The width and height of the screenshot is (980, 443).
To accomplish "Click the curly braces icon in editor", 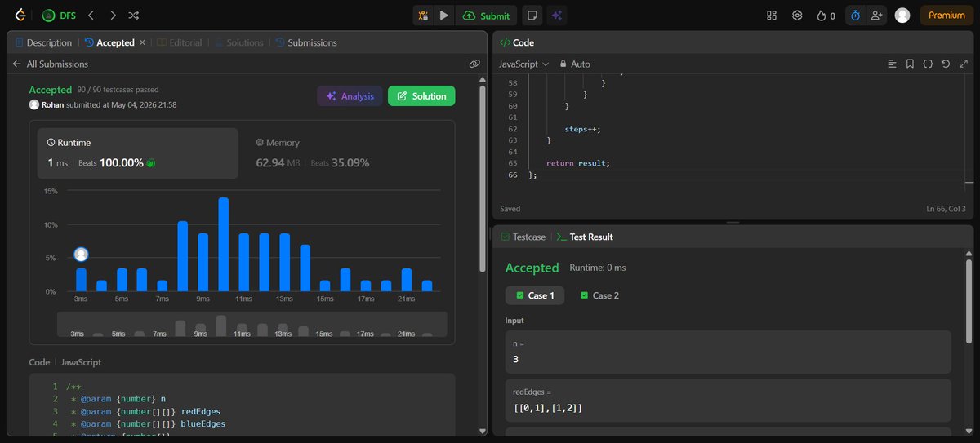I will click(x=928, y=64).
